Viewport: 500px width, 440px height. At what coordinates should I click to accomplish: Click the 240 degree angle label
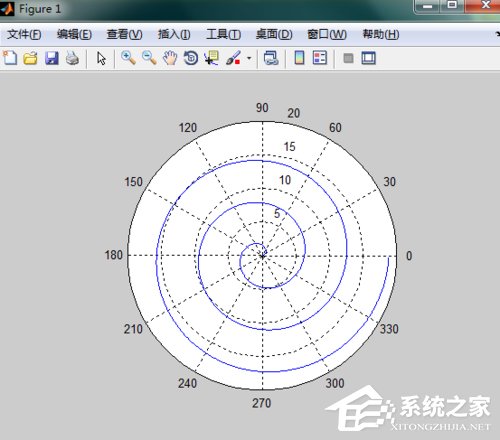(x=187, y=383)
